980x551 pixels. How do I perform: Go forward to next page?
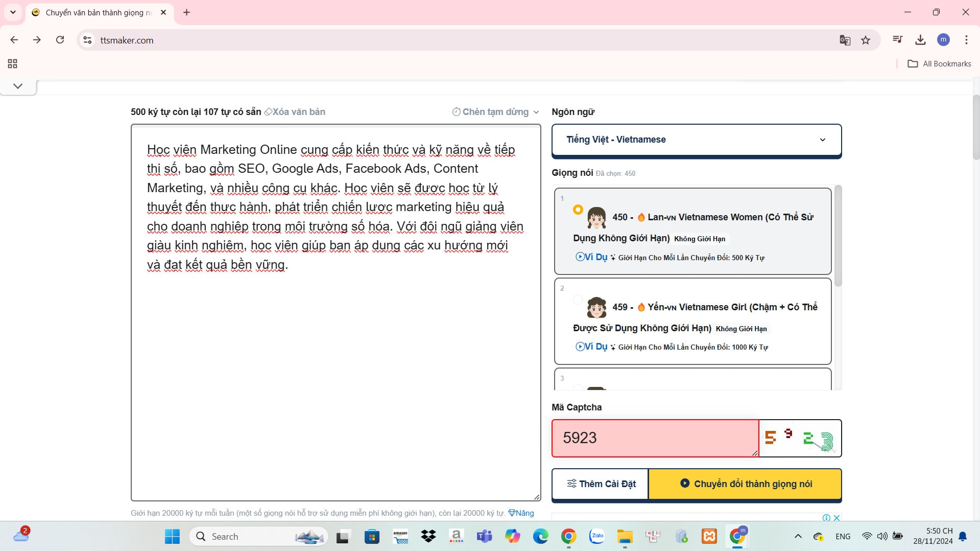pyautogui.click(x=37, y=40)
